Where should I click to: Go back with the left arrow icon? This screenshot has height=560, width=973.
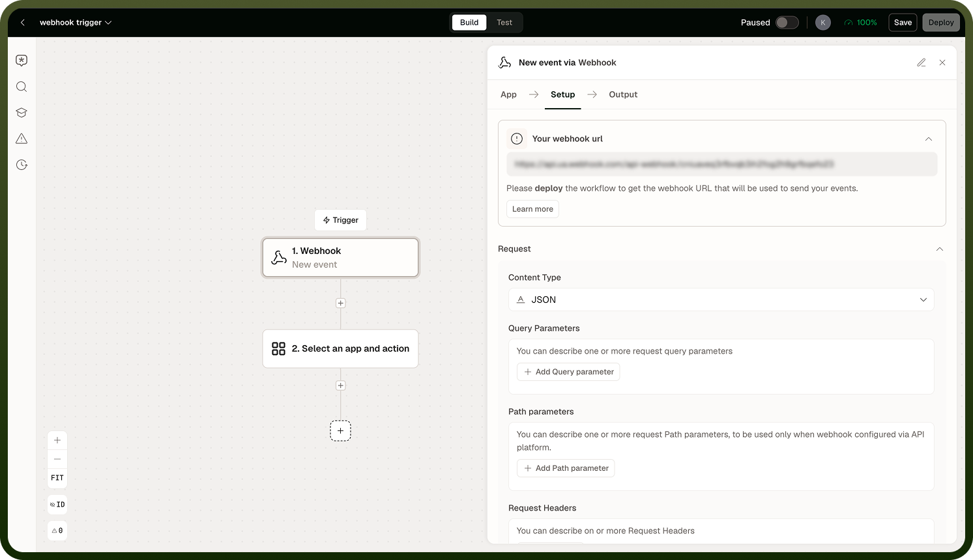coord(23,22)
